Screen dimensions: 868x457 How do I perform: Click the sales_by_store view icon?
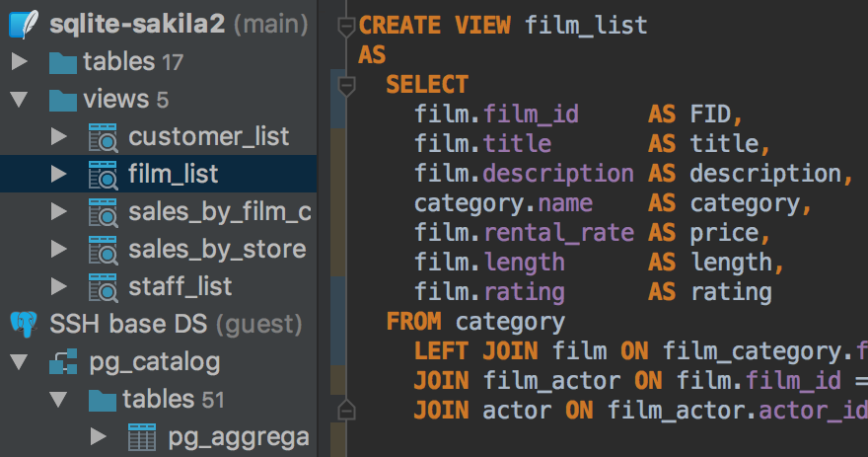coord(103,250)
